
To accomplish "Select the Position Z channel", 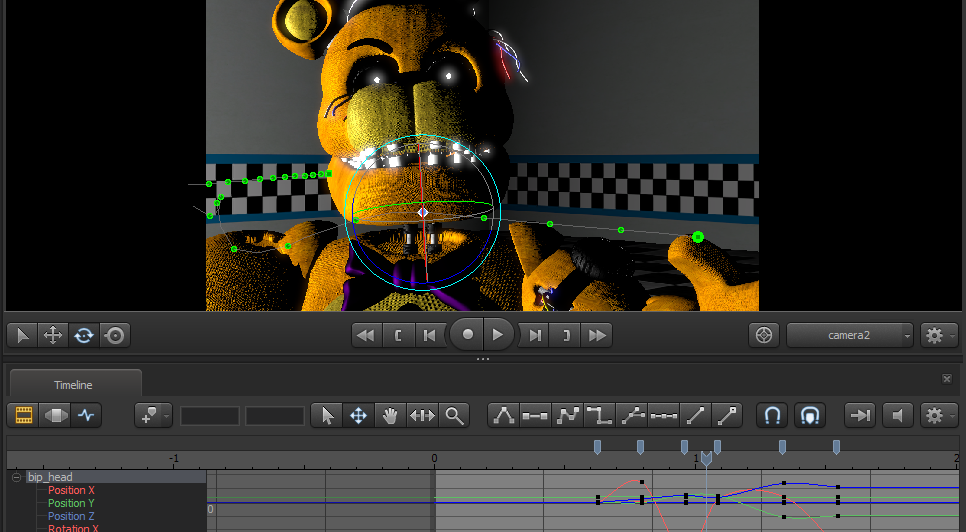I will (71, 516).
